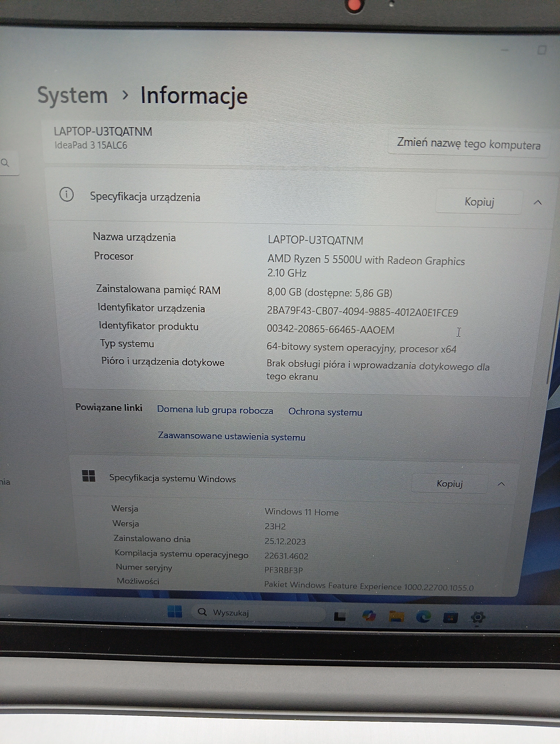Select device ID 2BA79F43-CB07-4094-9885-4012A0E1FCE9
The image size is (560, 744).
[x=362, y=312]
